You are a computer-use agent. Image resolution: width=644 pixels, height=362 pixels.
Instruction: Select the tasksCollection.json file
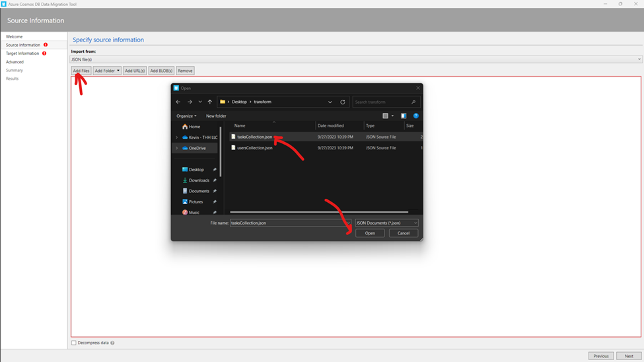(255, 137)
